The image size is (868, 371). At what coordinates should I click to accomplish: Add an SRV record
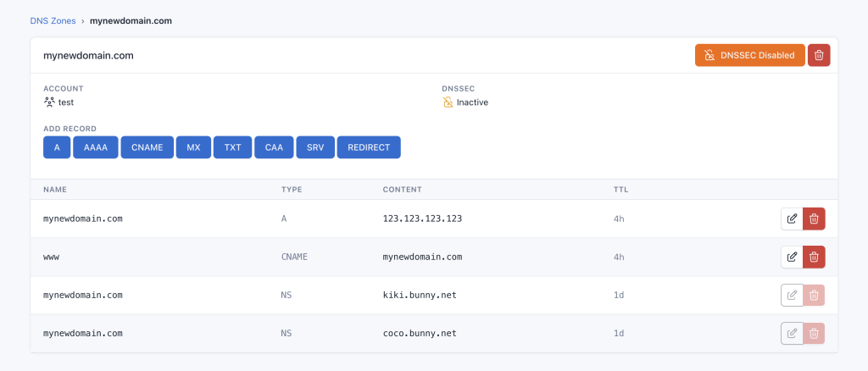coord(314,147)
